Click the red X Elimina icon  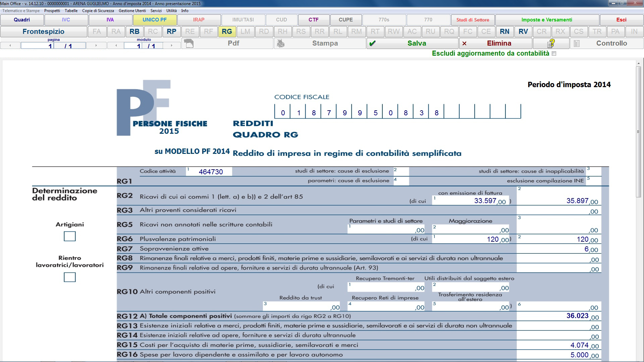[465, 44]
